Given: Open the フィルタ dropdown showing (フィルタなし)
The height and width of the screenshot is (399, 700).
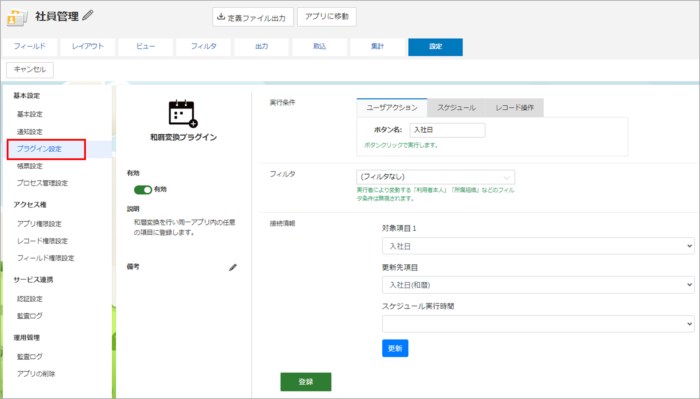Looking at the screenshot, I should coord(435,177).
